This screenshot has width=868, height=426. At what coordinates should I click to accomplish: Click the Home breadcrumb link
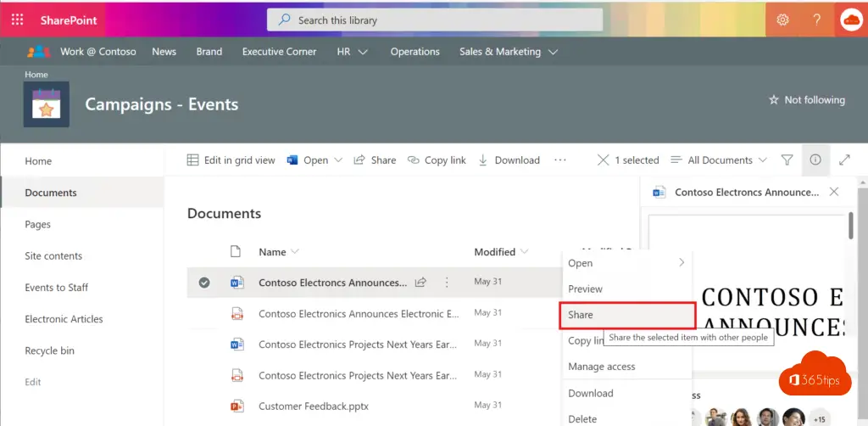[36, 74]
